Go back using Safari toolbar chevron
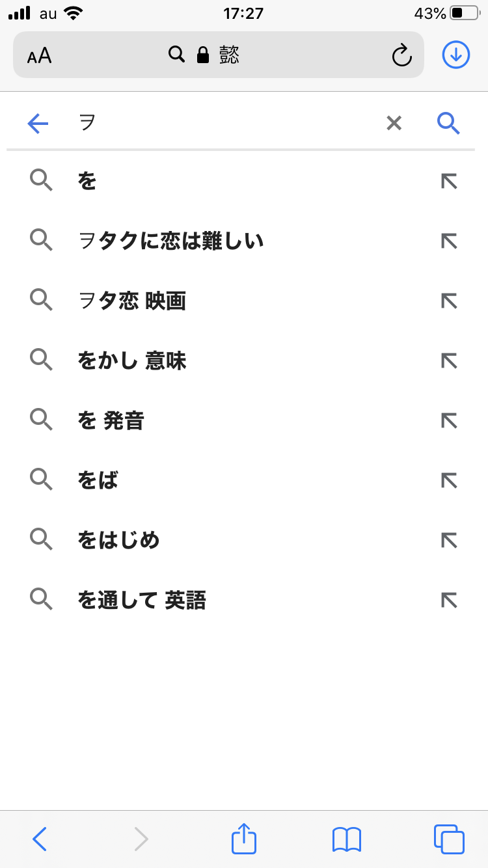Screen dimensions: 488x868 (40, 839)
